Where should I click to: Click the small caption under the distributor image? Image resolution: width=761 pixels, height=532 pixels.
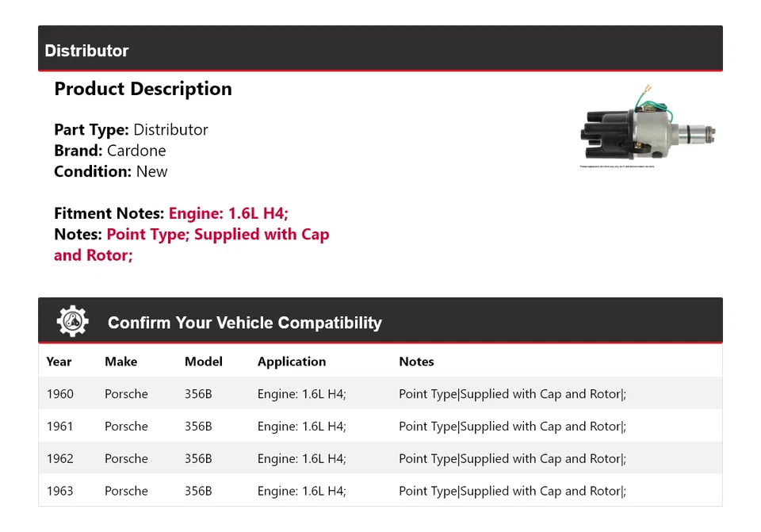(x=617, y=166)
